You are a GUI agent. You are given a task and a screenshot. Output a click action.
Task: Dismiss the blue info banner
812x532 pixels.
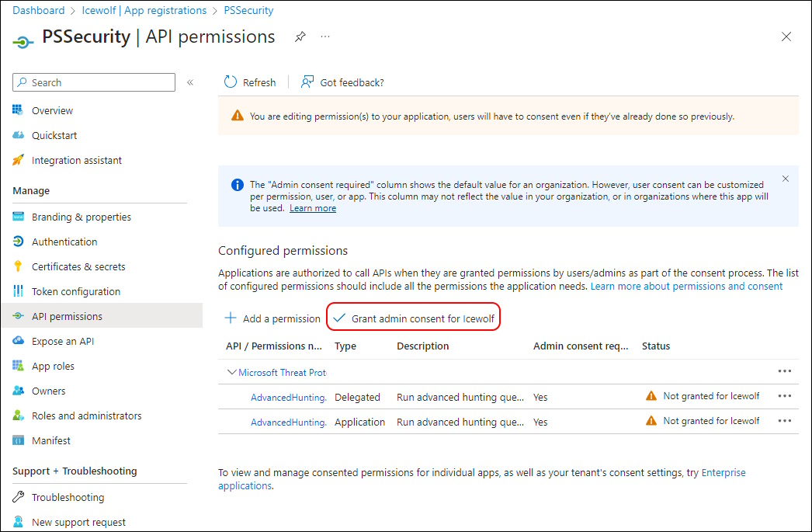[x=785, y=179]
